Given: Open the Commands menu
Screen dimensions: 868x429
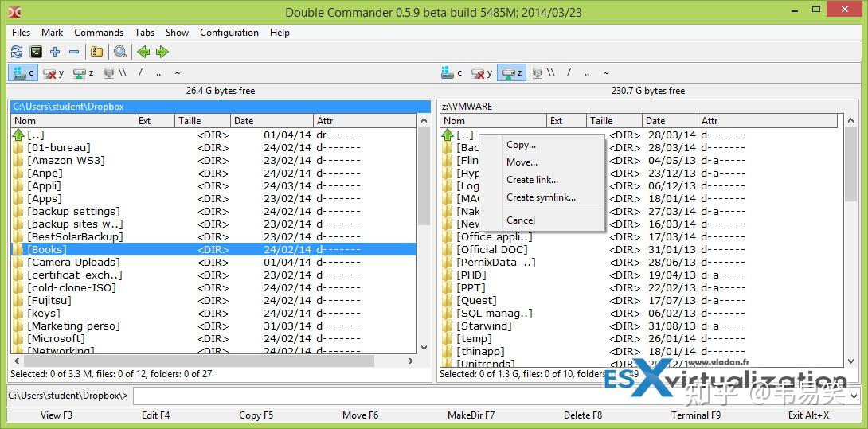Looking at the screenshot, I should coord(99,33).
